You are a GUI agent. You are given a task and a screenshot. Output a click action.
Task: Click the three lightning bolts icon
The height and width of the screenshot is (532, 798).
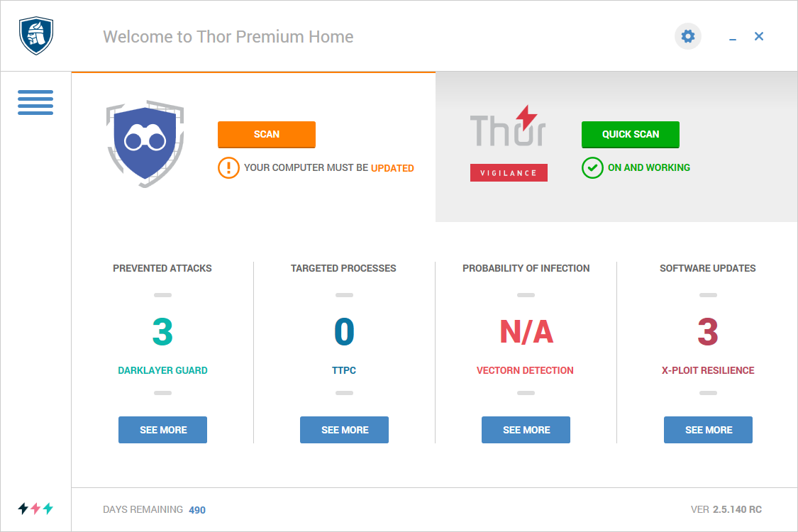tap(35, 508)
